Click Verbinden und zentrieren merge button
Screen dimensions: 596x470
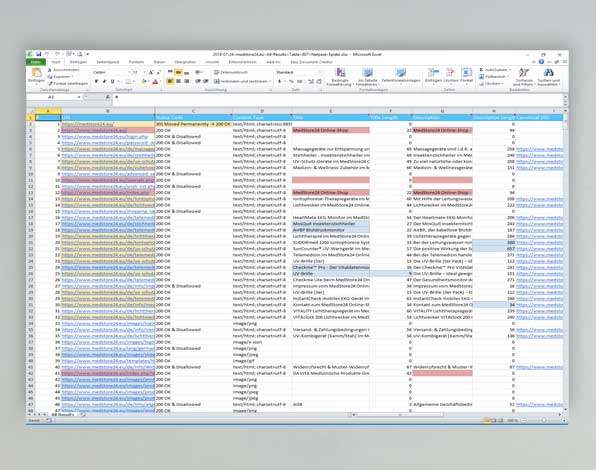pyautogui.click(x=242, y=81)
